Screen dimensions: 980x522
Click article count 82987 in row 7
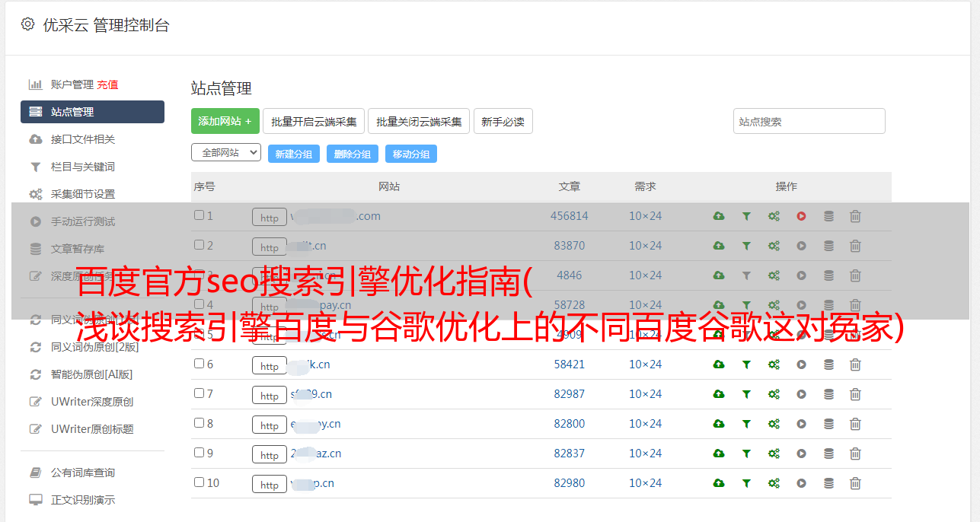570,394
